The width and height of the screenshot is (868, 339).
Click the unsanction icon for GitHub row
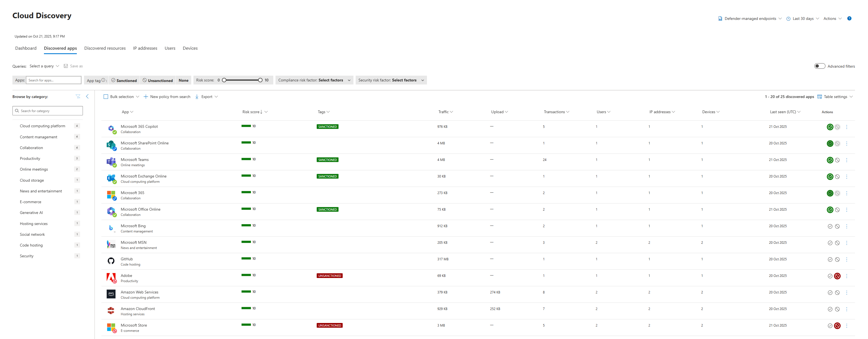click(837, 259)
